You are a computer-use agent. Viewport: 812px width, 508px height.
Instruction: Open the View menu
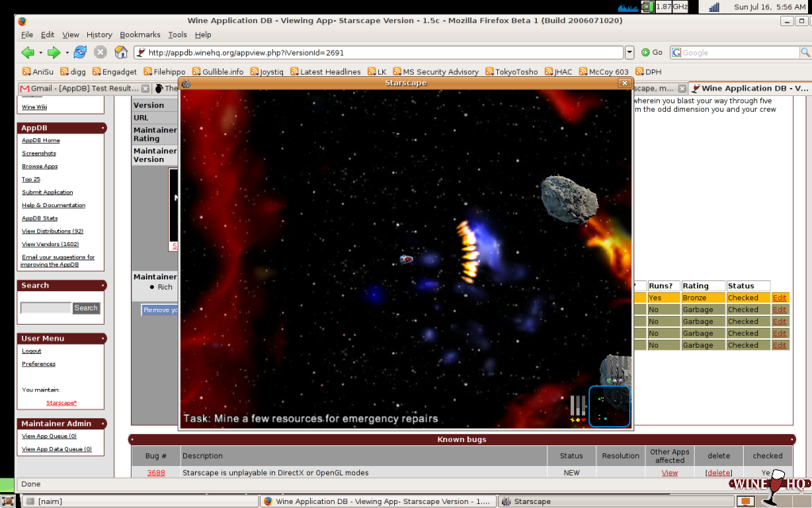71,35
